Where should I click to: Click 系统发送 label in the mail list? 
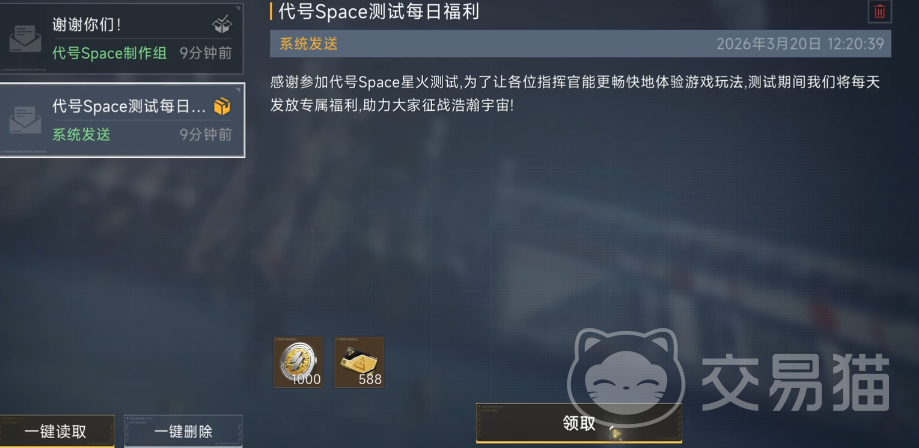click(x=81, y=135)
